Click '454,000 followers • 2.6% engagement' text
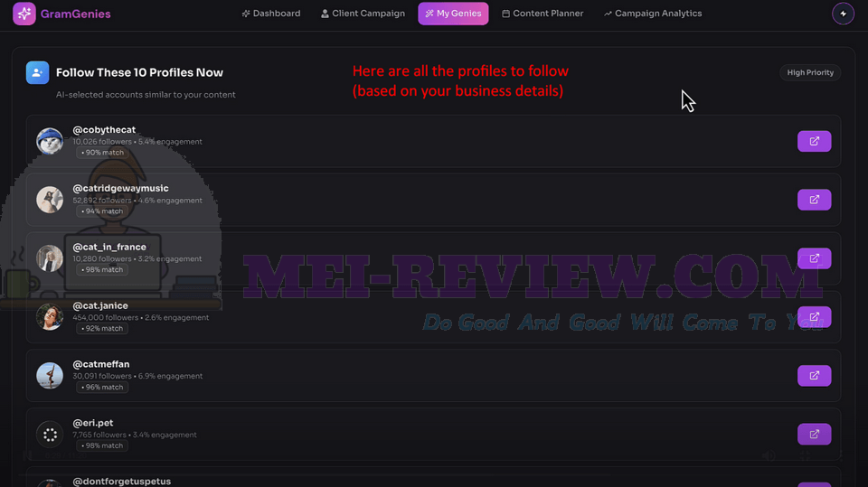This screenshot has width=868, height=487. [141, 318]
